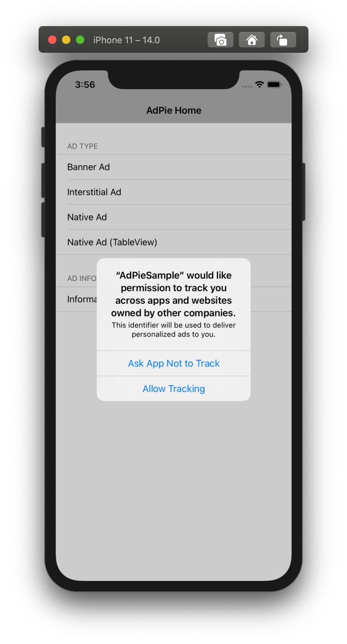Click the battery indicator icon
The width and height of the screenshot is (347, 644).
274,85
